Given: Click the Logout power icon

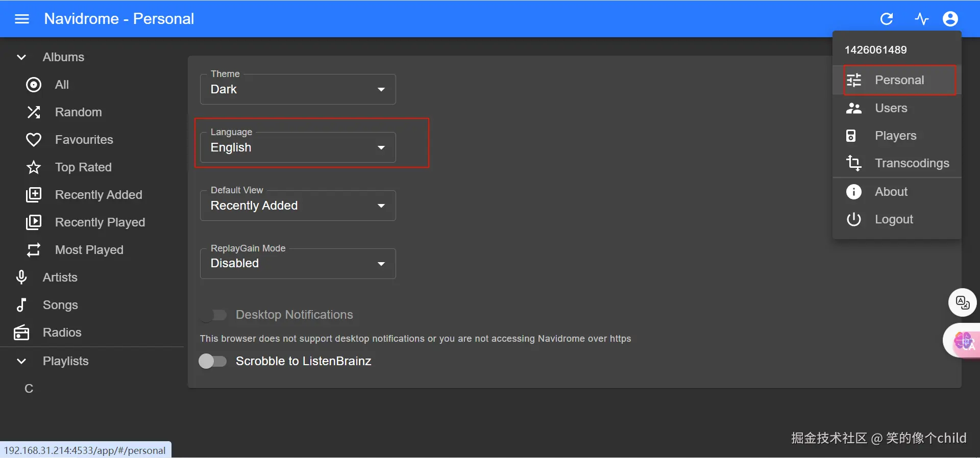Looking at the screenshot, I should pos(854,219).
